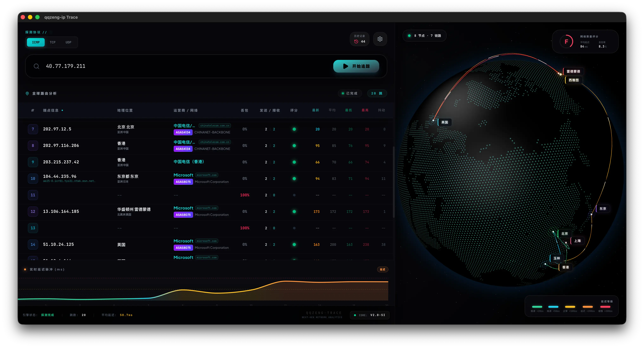The height and width of the screenshot is (348, 644).
Task: Click the ASAS8075 Microsoft badge on hop 10
Action: [183, 182]
